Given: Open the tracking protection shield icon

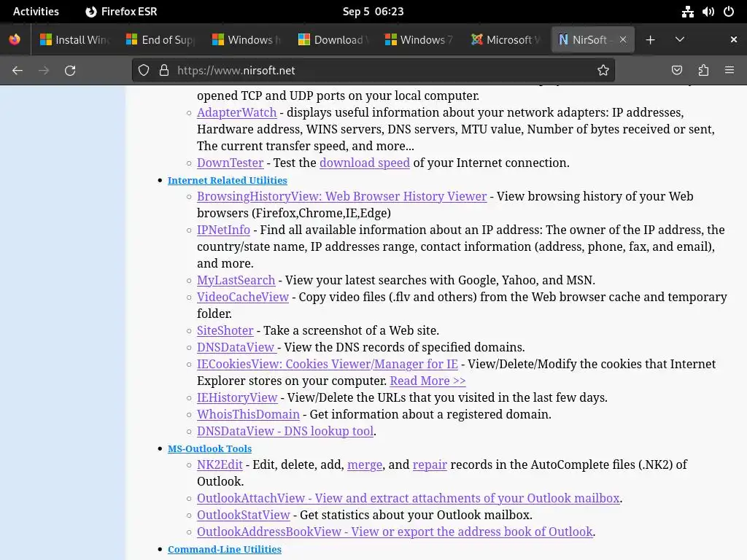Looking at the screenshot, I should pyautogui.click(x=144, y=71).
